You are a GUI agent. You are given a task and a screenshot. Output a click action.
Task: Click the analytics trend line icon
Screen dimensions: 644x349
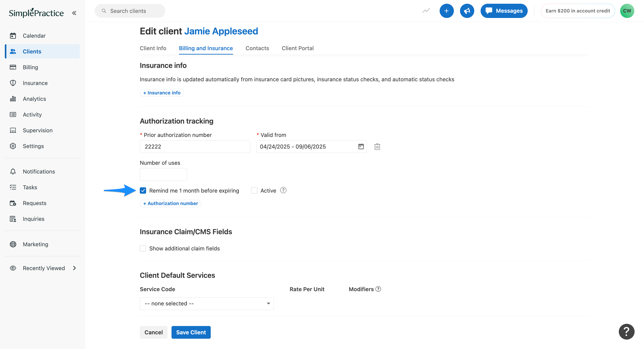[426, 11]
